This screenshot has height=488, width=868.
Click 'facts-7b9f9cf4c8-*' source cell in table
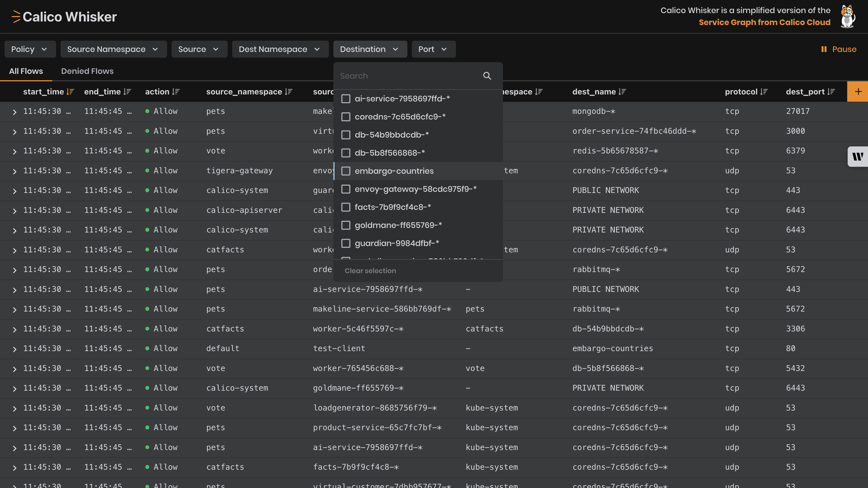(356, 467)
